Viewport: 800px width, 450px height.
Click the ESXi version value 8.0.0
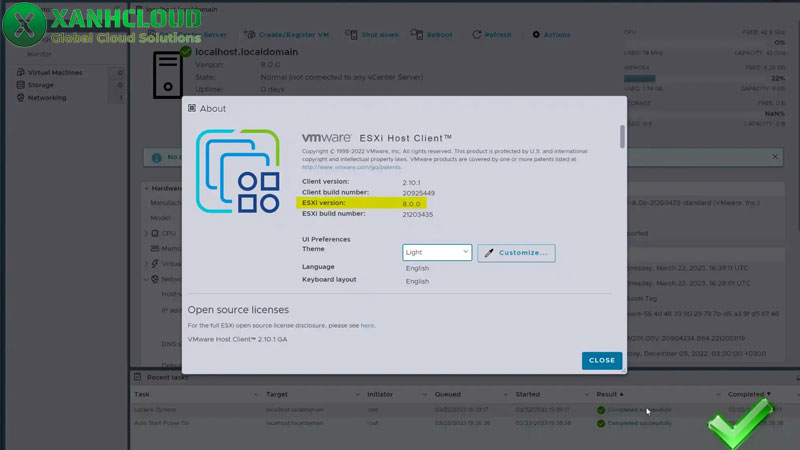[411, 204]
